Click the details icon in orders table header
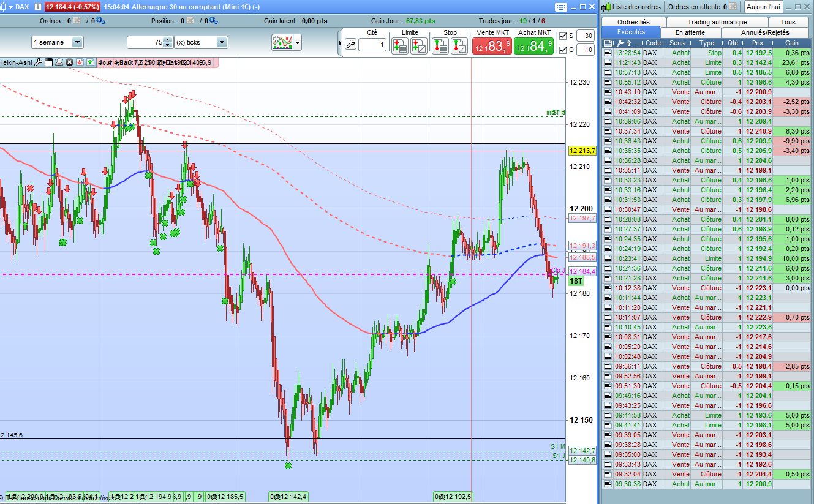 point(608,43)
